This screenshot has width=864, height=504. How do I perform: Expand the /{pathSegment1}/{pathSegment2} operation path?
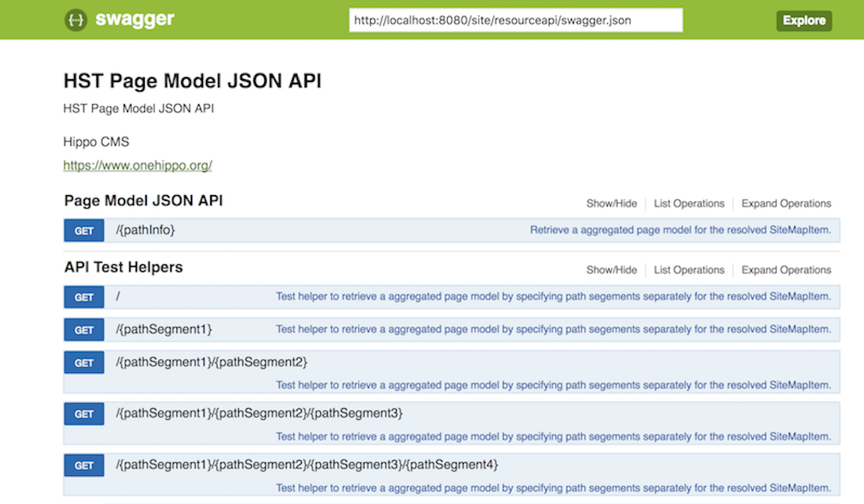click(212, 362)
